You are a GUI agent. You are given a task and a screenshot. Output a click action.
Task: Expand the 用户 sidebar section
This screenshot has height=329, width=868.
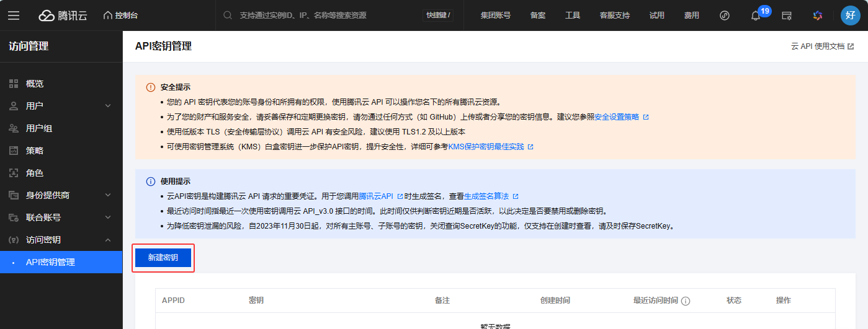[61, 106]
